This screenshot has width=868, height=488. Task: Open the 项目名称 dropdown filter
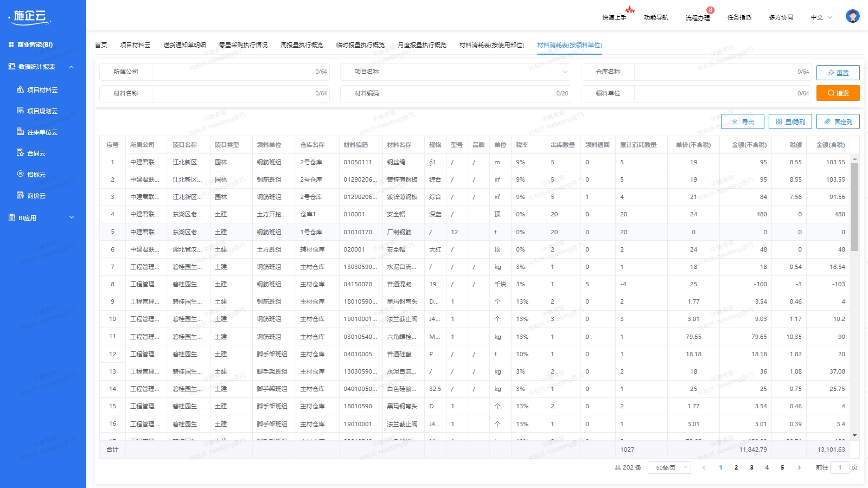(481, 72)
